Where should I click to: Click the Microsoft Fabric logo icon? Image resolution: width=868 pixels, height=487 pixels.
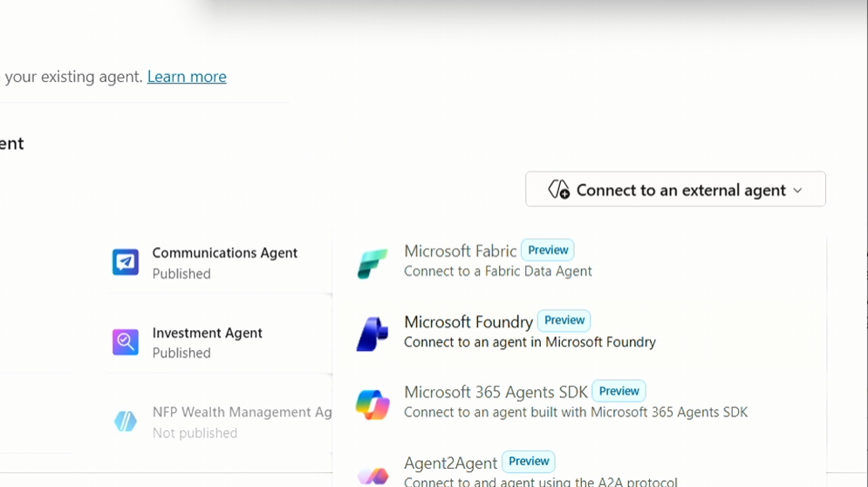coord(372,264)
